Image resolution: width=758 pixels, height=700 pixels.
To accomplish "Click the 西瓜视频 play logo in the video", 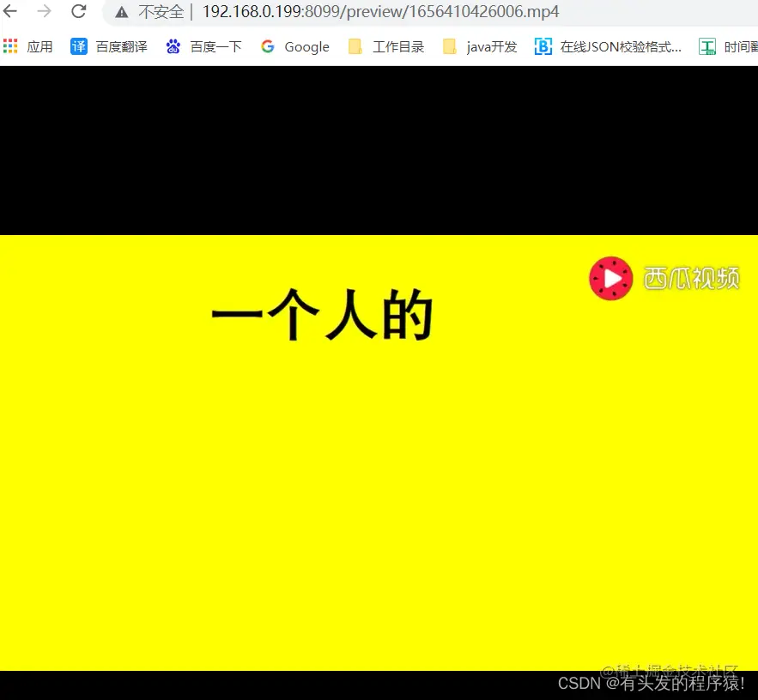I will 610,278.
